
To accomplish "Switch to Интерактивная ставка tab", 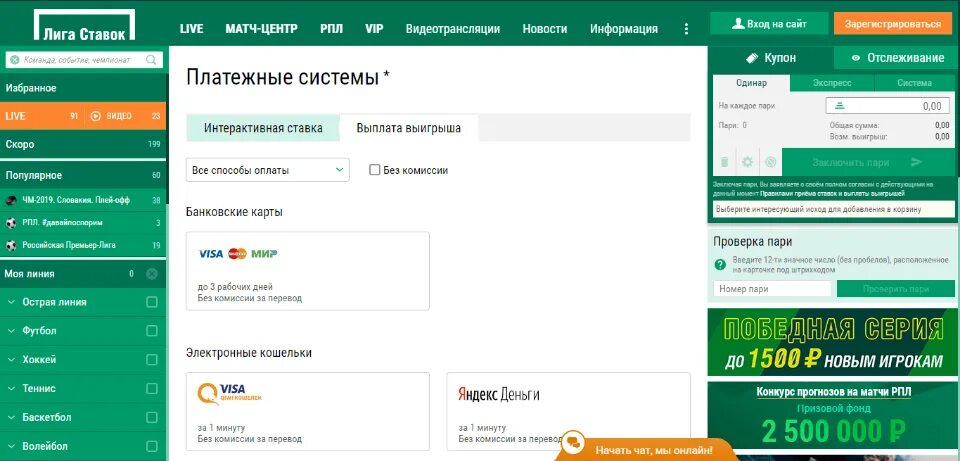I will tap(263, 128).
